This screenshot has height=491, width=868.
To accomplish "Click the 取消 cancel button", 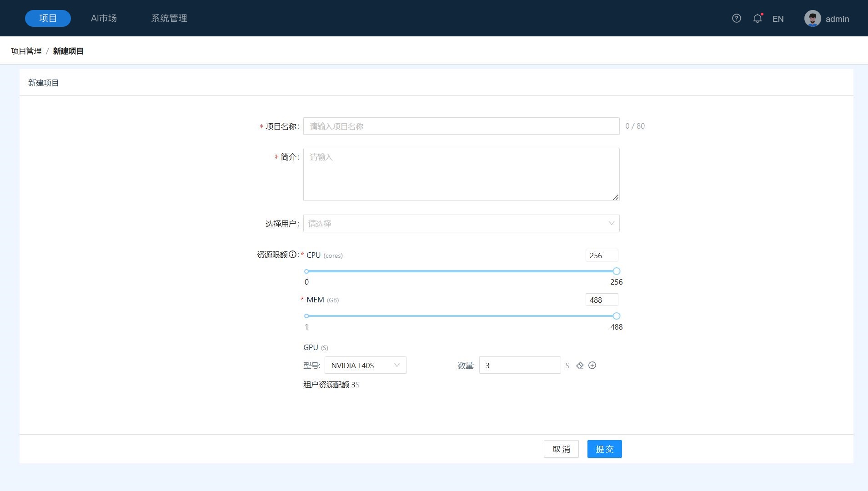I will (561, 449).
